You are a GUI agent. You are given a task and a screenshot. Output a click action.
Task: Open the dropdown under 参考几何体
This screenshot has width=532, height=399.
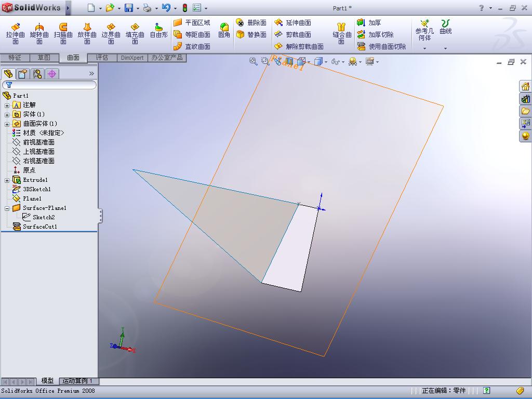424,48
